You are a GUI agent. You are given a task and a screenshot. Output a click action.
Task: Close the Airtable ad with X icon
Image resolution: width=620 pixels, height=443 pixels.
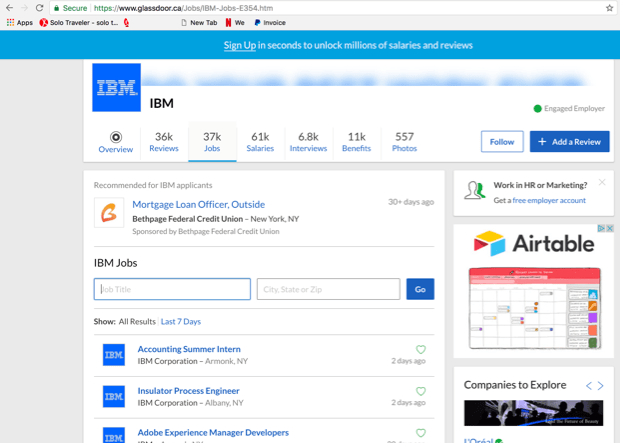coord(610,228)
